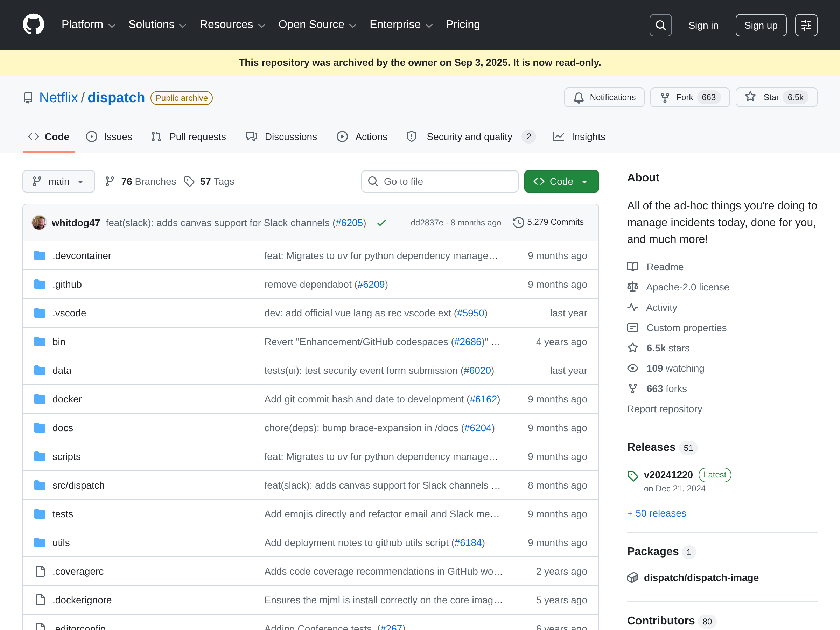This screenshot has height=630, width=840.
Task: Click the Custom properties icon
Action: [633, 328]
